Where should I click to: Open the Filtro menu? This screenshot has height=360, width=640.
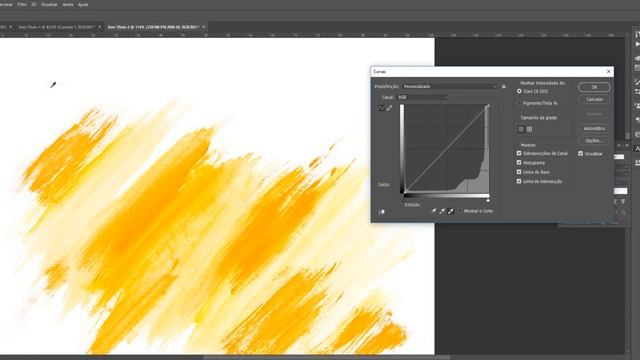(22, 4)
